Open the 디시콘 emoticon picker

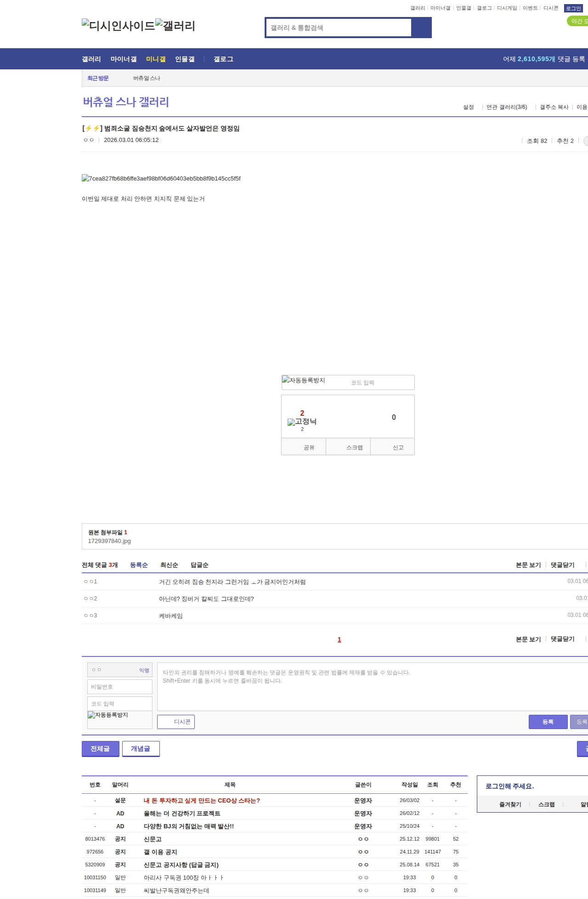pos(176,722)
